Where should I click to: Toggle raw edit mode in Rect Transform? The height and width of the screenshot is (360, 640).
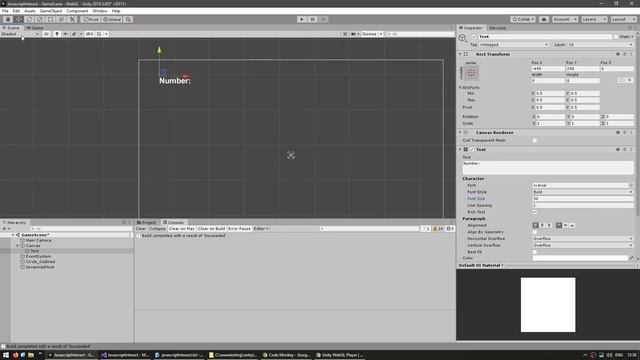click(629, 80)
